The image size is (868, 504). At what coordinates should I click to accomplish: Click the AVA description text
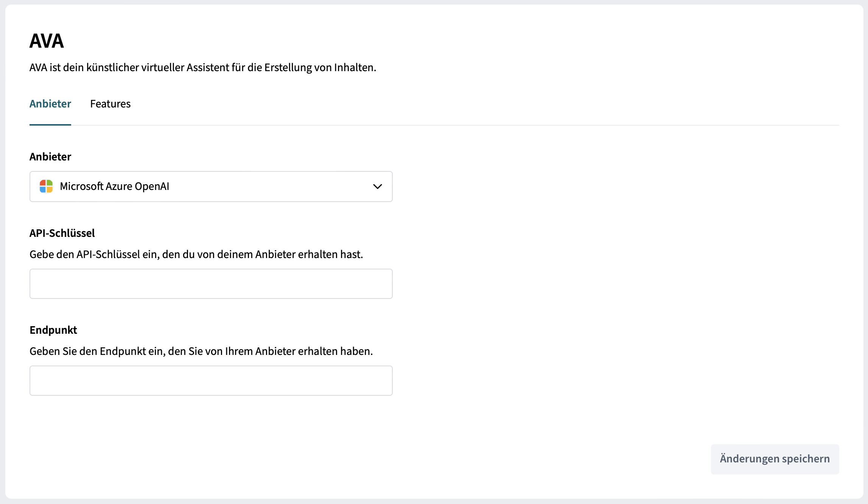click(203, 67)
